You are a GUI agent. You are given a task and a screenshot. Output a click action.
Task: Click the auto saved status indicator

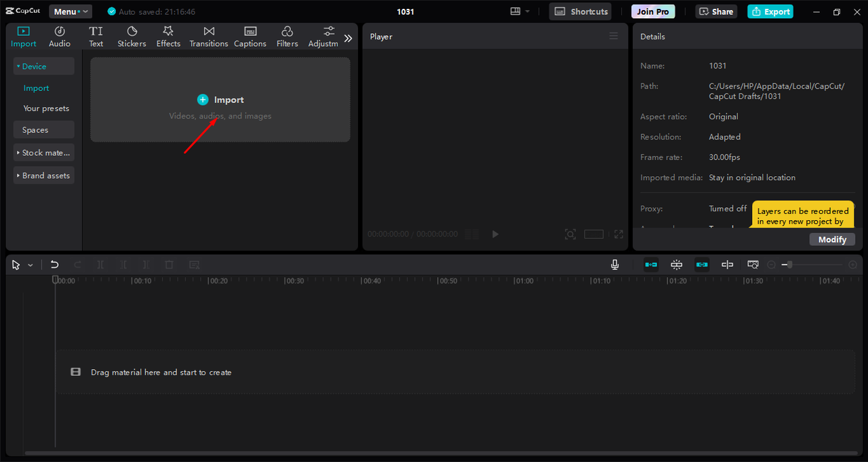tap(151, 12)
